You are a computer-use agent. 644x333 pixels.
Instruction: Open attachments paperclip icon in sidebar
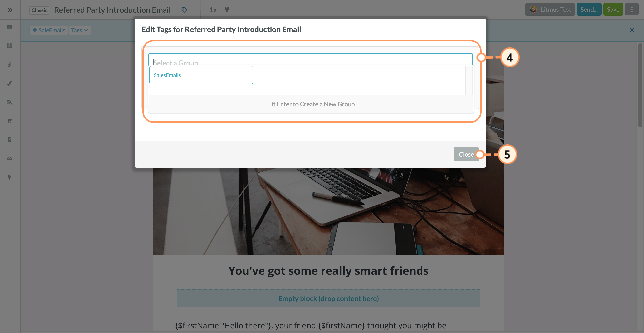10,64
